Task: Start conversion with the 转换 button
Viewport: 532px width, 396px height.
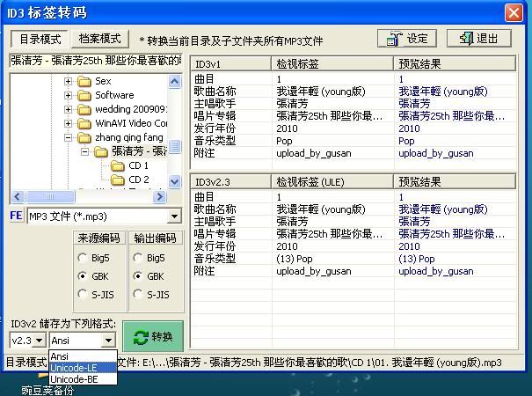Action: 153,336
